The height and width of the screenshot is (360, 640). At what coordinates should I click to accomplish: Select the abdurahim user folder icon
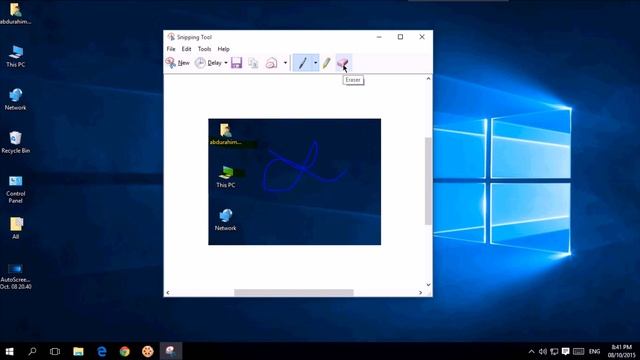[x=16, y=13]
